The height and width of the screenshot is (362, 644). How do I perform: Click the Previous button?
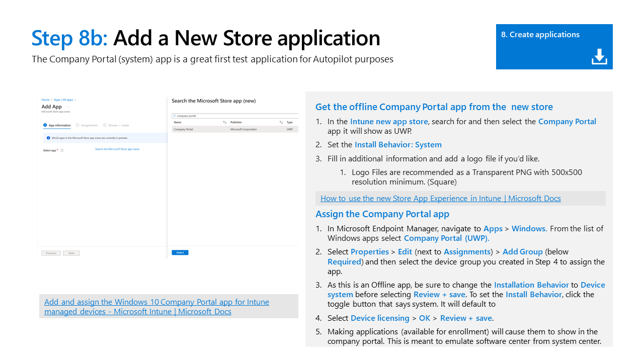pos(51,253)
